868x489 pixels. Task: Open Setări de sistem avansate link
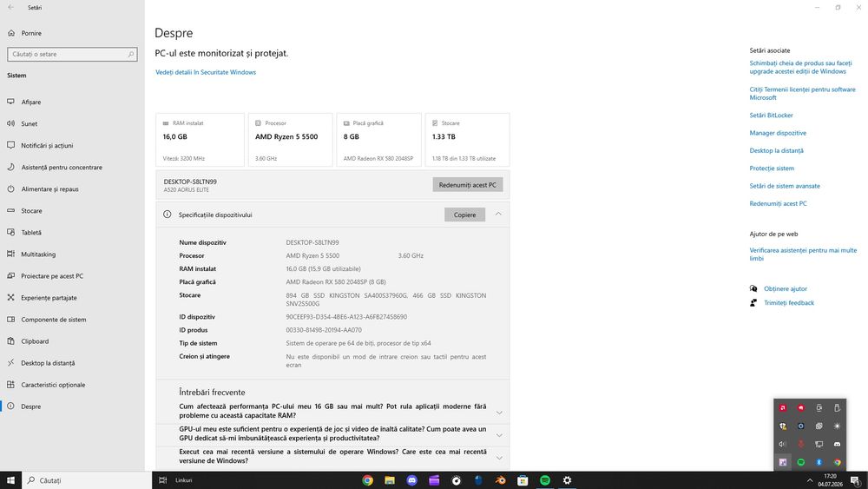(785, 186)
